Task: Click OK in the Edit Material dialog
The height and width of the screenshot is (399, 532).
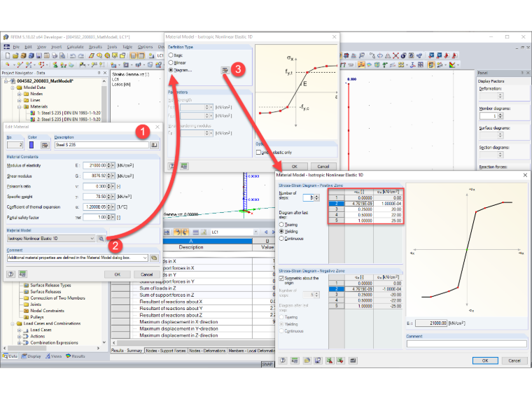Action: pos(118,274)
